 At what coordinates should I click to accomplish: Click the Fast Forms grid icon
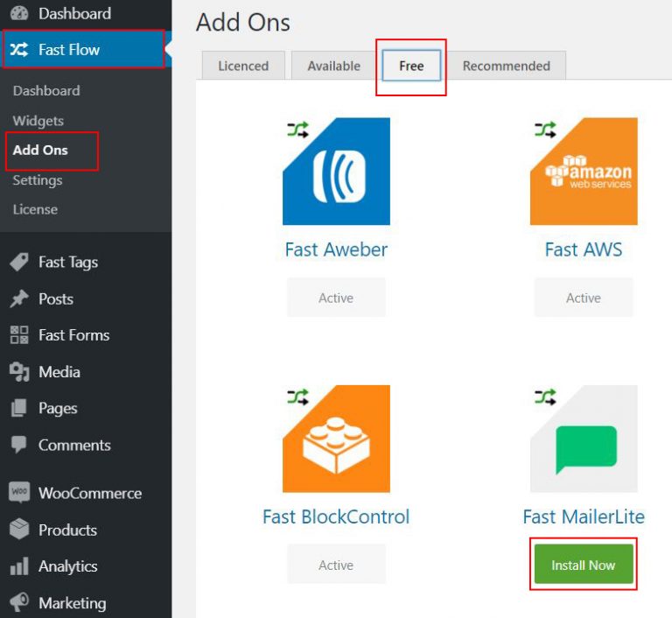coord(19,335)
